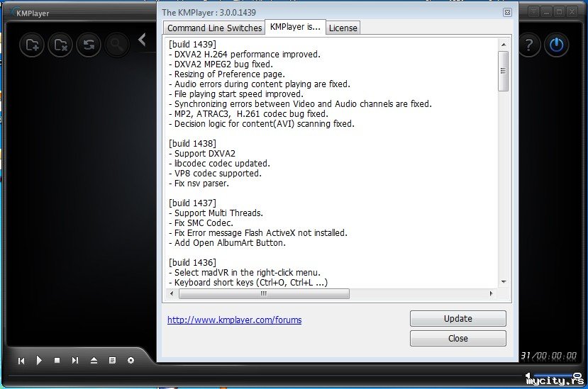Image resolution: width=588 pixels, height=389 pixels.
Task: Click the [build 1438] heading
Action: coord(192,144)
